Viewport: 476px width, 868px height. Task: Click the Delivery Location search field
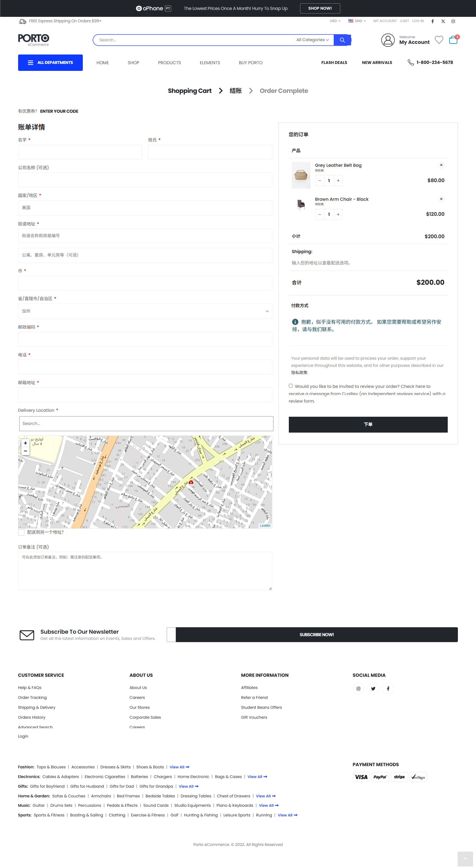coord(146,423)
